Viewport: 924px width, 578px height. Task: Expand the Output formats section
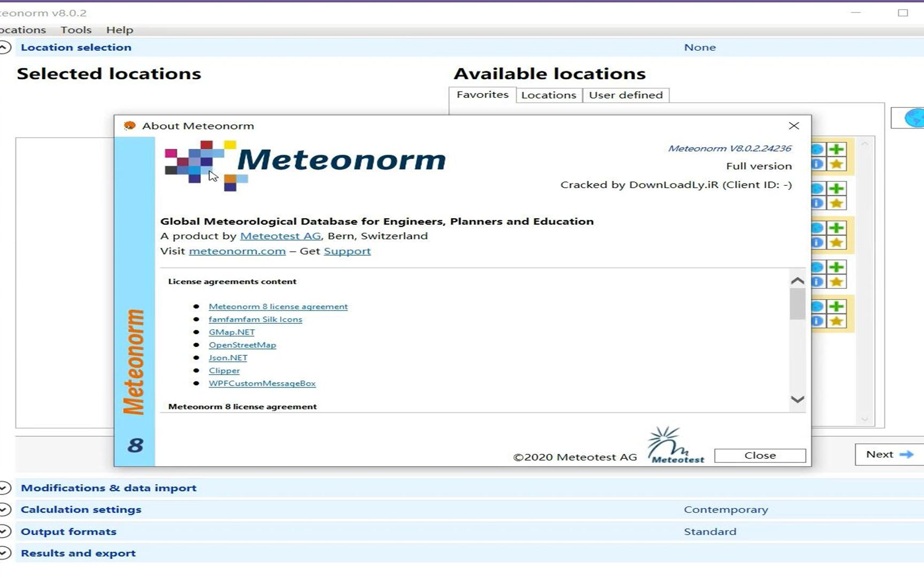(4, 531)
